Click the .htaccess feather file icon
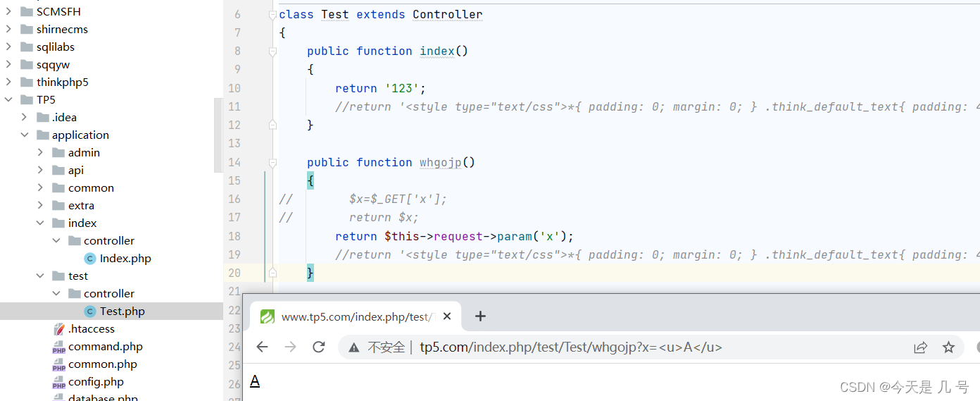 [x=59, y=329]
